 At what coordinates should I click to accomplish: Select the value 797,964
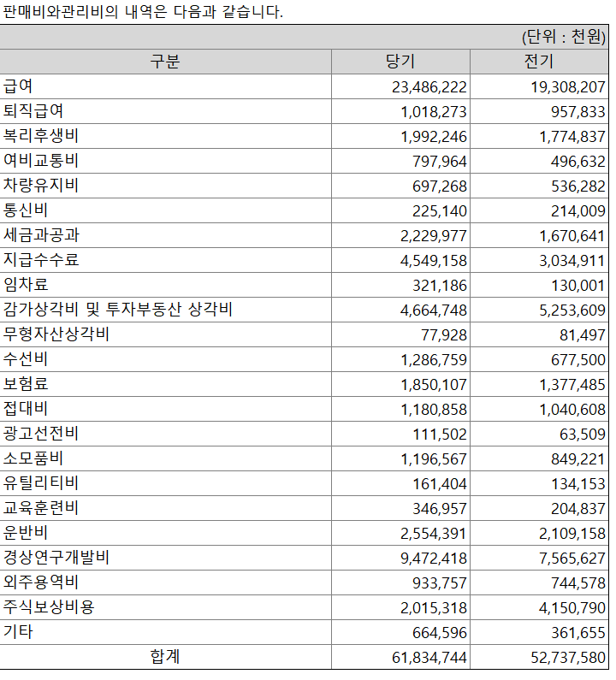440,162
